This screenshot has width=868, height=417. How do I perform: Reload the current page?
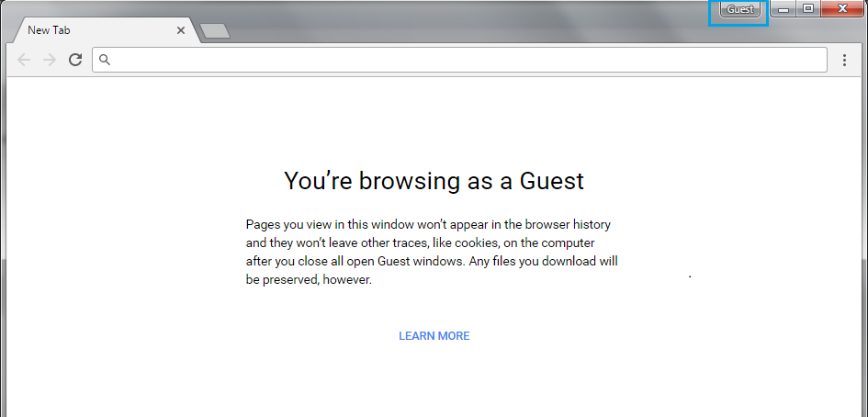coord(75,60)
